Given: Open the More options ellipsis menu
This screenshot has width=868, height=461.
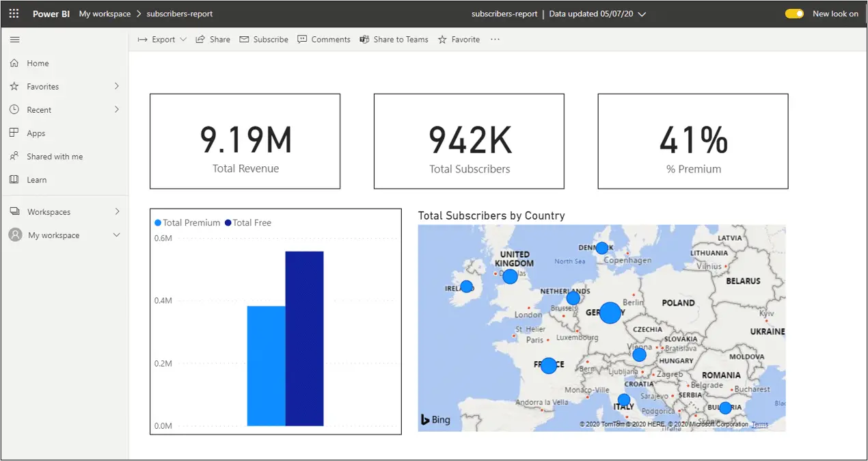Looking at the screenshot, I should [x=495, y=39].
